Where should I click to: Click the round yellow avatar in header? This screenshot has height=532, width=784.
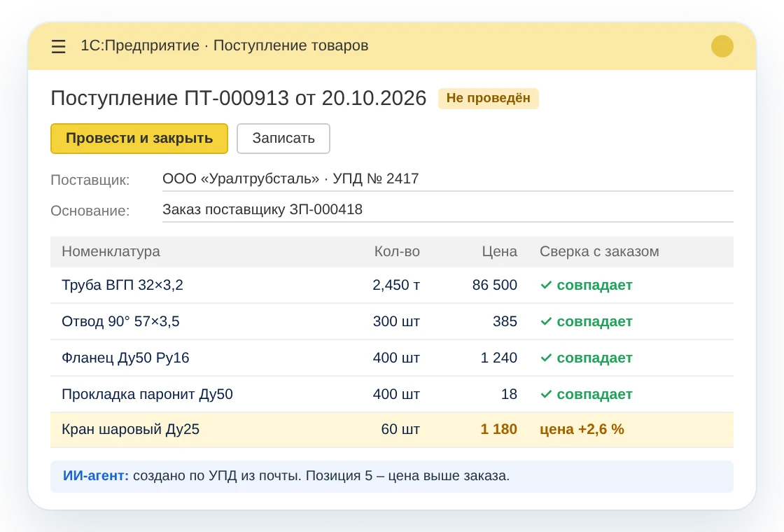(x=722, y=46)
